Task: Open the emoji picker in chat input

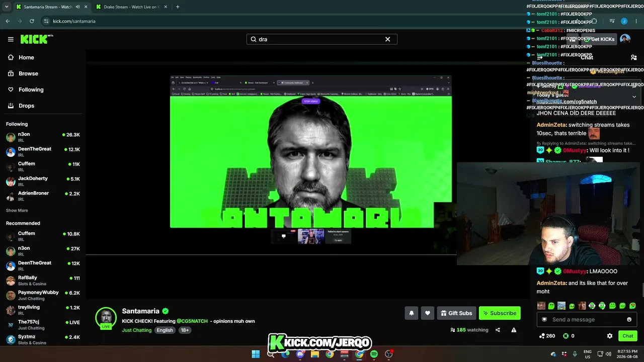Action: click(x=629, y=320)
